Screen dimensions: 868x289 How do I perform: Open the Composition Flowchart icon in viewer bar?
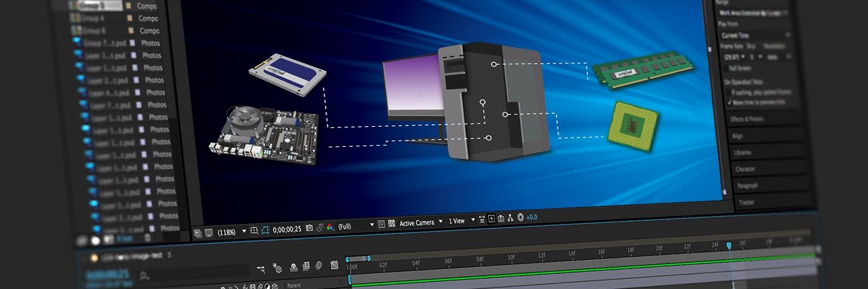point(511,218)
